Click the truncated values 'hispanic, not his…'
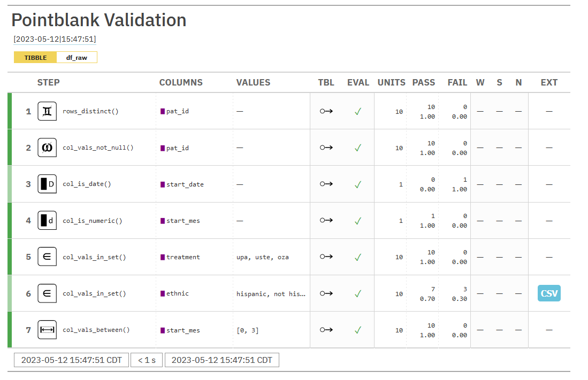The width and height of the screenshot is (588, 380). coord(271,293)
